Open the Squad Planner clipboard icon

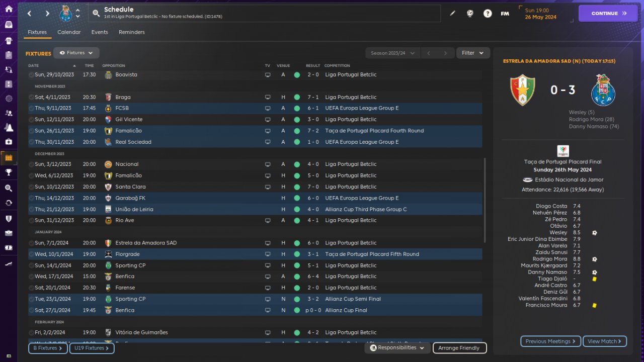tap(9, 55)
